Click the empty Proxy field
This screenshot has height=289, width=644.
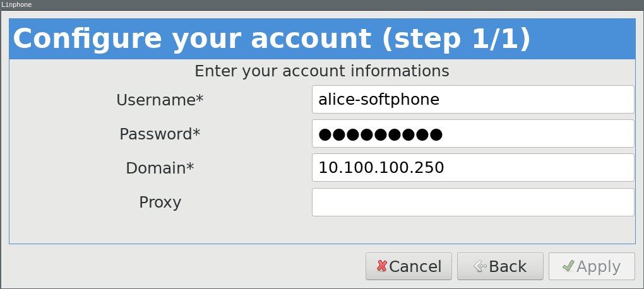pyautogui.click(x=472, y=202)
